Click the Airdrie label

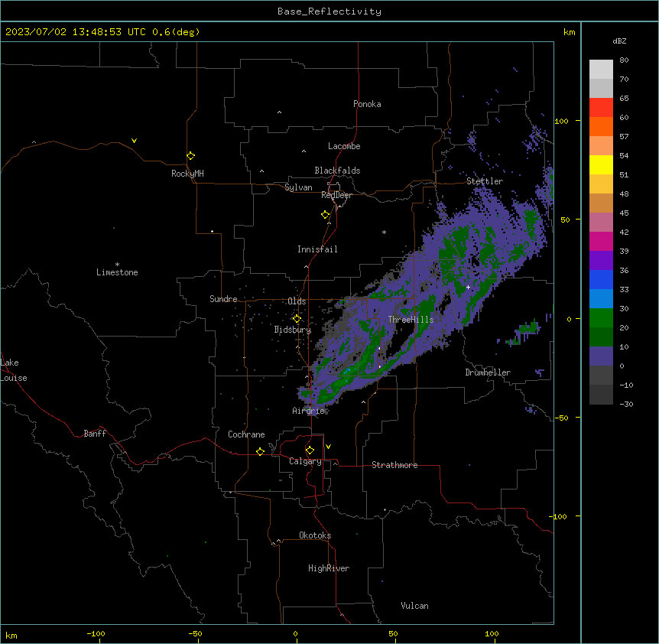click(x=309, y=411)
